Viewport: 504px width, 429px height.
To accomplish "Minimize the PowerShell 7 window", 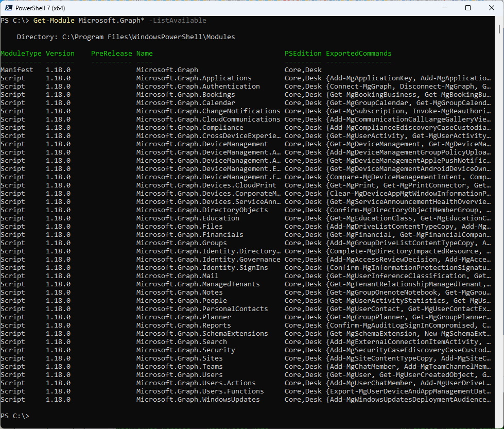I will click(x=445, y=8).
